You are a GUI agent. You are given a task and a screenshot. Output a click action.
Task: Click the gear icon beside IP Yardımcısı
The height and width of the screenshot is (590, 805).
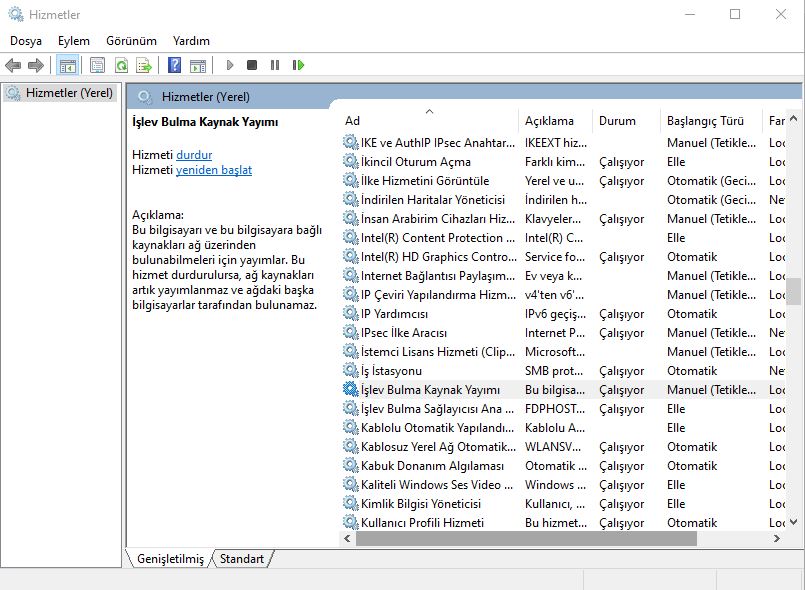pos(351,313)
